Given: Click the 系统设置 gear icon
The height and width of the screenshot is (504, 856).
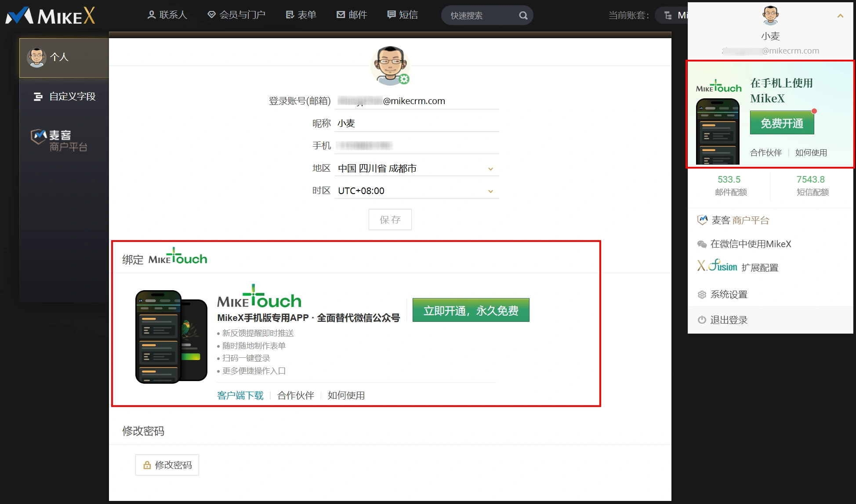Looking at the screenshot, I should [702, 295].
